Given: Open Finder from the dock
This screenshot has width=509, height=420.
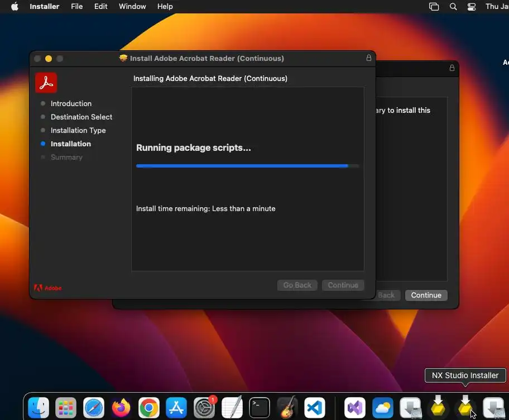Looking at the screenshot, I should click(39, 408).
